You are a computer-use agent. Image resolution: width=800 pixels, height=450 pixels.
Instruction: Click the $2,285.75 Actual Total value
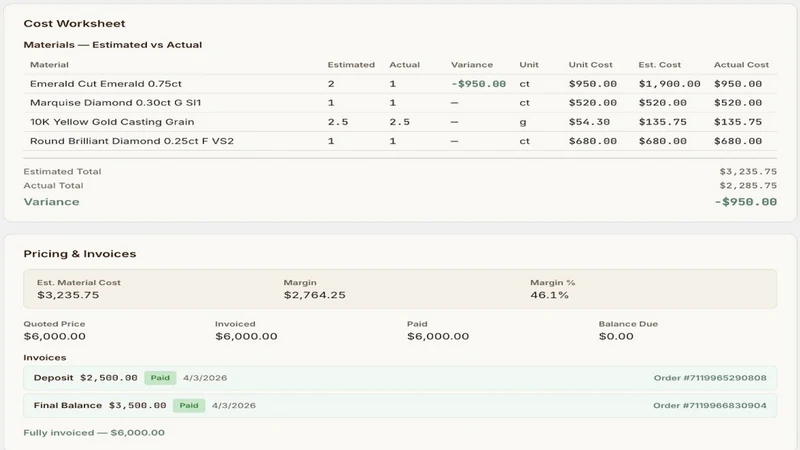[748, 186]
